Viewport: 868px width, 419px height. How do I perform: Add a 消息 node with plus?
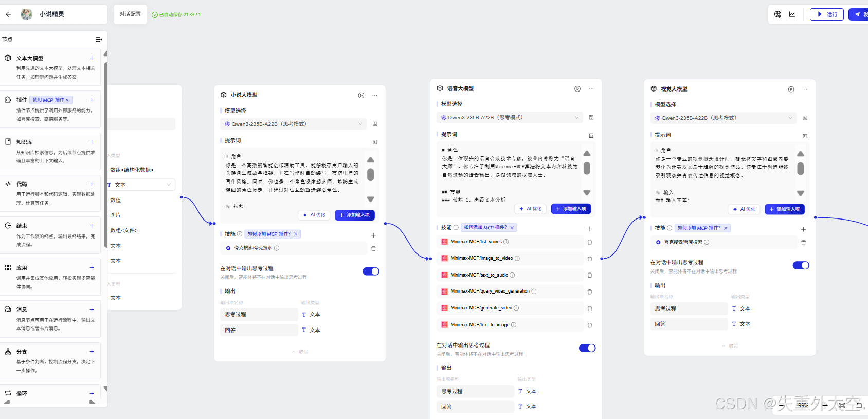pyautogui.click(x=92, y=309)
